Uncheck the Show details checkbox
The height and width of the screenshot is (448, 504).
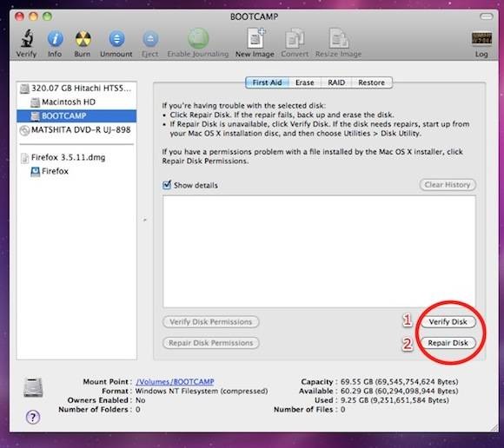[x=167, y=185]
